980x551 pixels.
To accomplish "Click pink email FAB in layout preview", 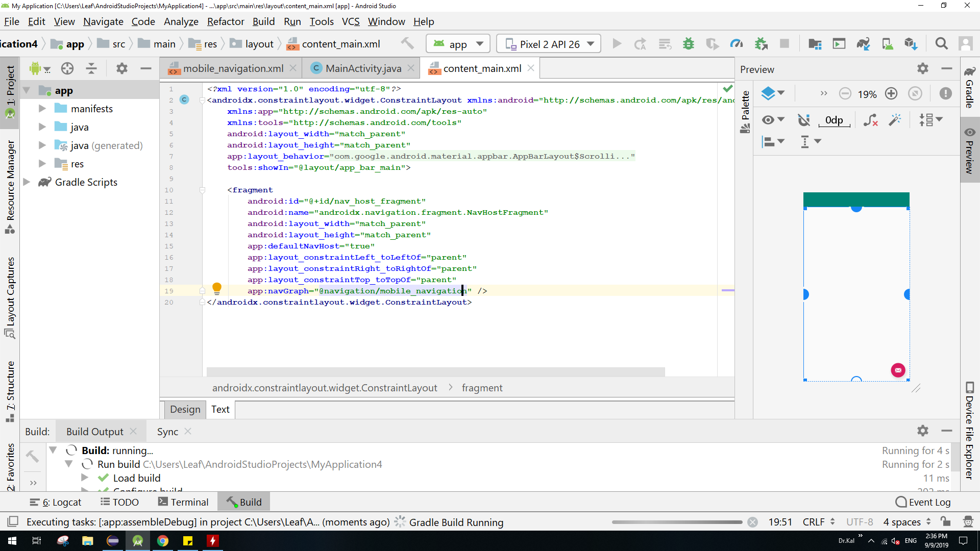I will pyautogui.click(x=898, y=370).
